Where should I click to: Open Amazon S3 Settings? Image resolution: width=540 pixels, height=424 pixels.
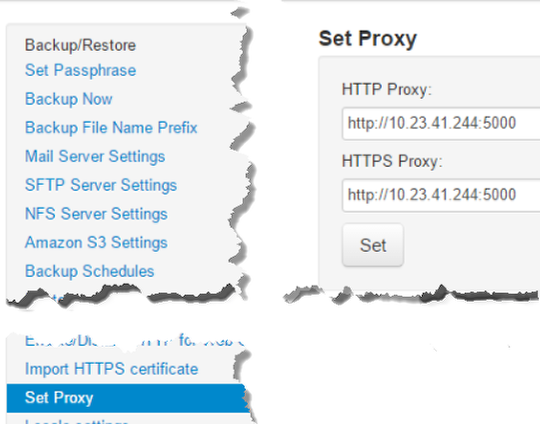[x=96, y=242]
